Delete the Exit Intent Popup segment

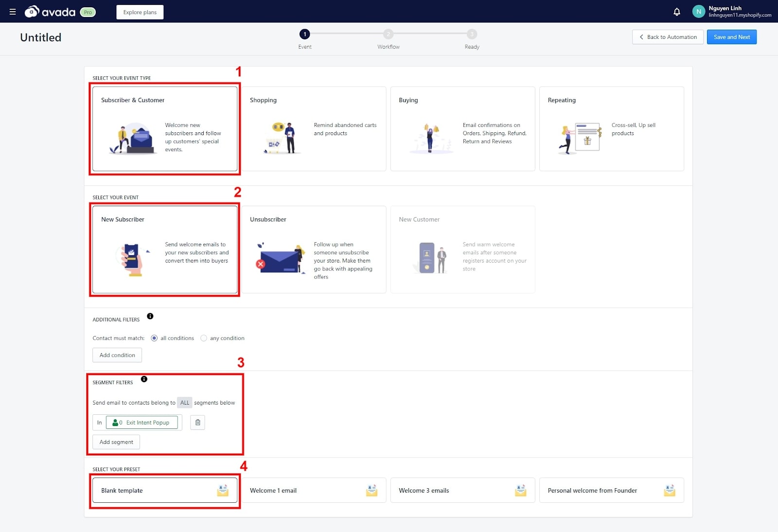tap(197, 423)
